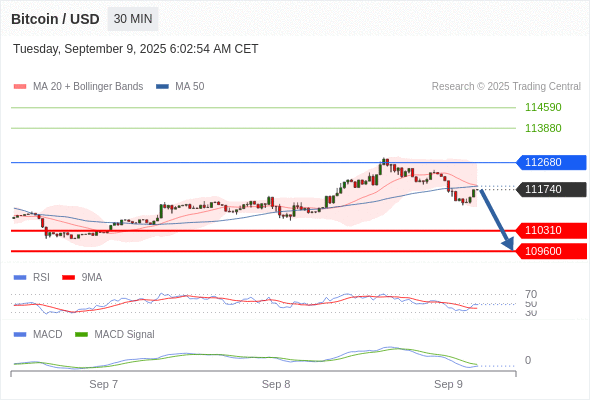Click the 110310 red support price tag
The width and height of the screenshot is (590, 400).
coord(551,230)
